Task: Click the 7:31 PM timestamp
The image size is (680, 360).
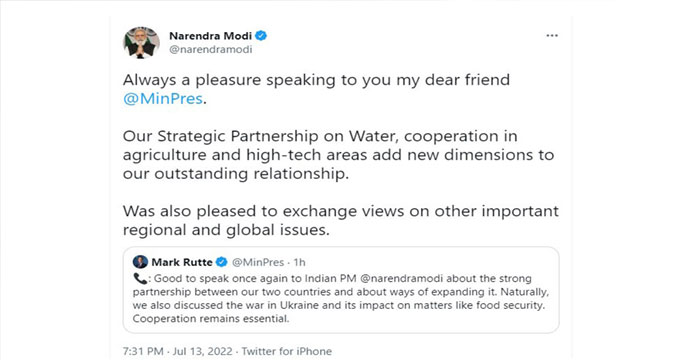Action: pos(143,351)
